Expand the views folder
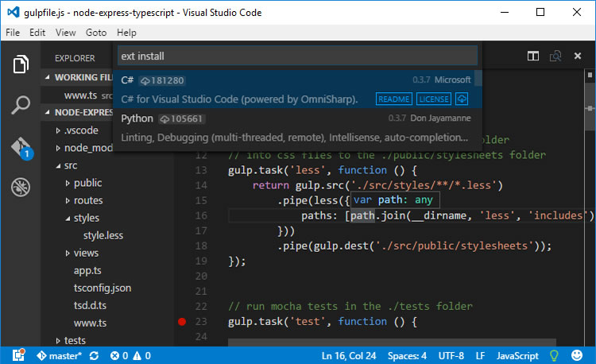Image resolution: width=596 pixels, height=364 pixels. (x=68, y=253)
